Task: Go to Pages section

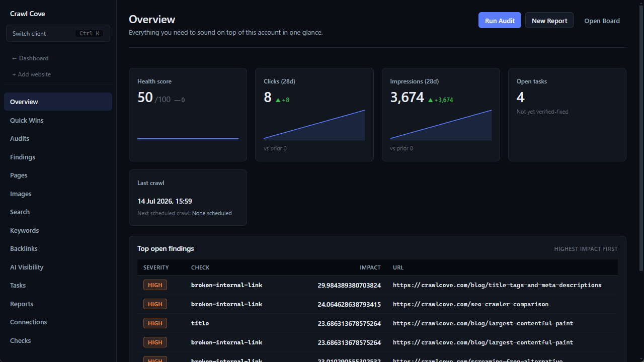Action: (58, 175)
